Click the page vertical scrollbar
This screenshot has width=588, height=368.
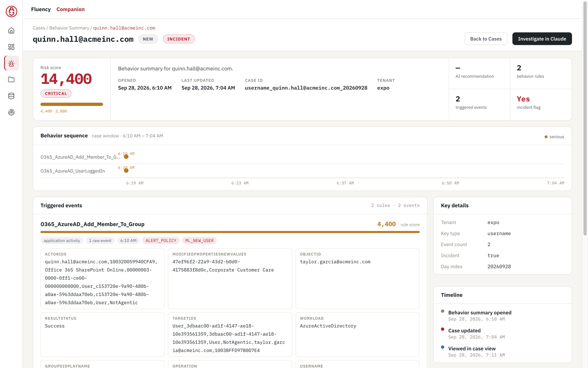click(x=585, y=118)
